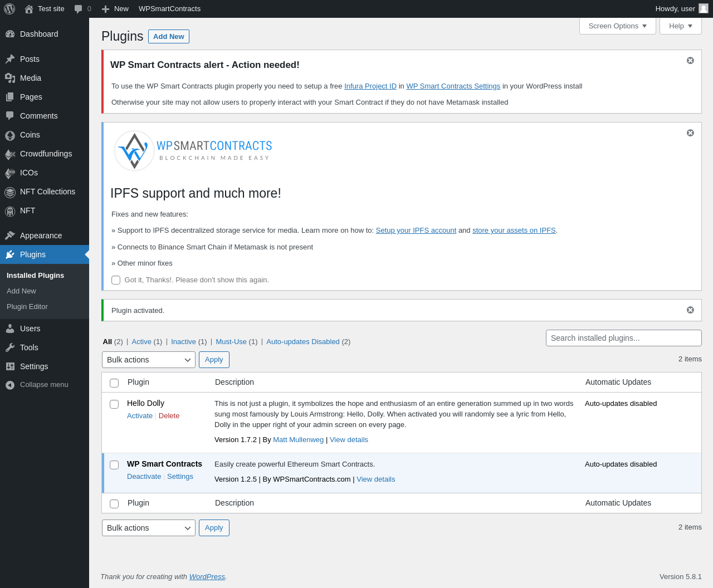713x588 pixels.
Task: Select the WP Smart Contracts plugin checkbox
Action: click(114, 465)
